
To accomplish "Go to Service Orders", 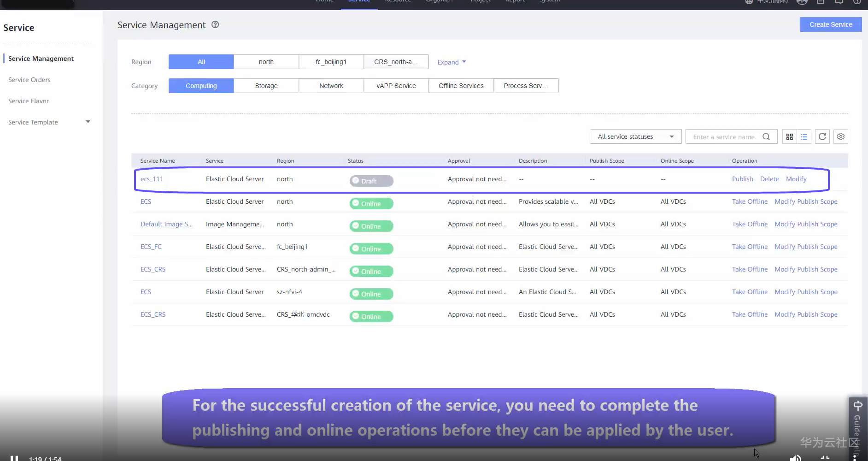I will click(x=29, y=80).
